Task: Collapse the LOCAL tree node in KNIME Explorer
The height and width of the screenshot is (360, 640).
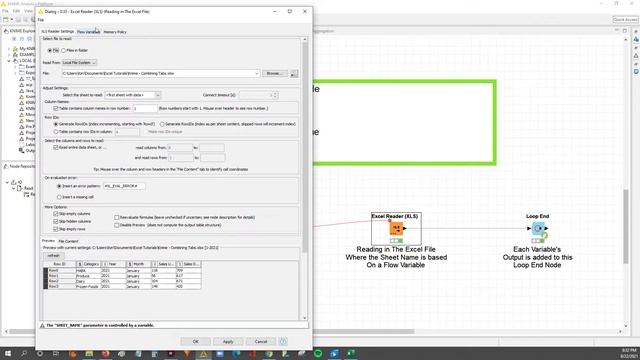Action: [x=9, y=60]
